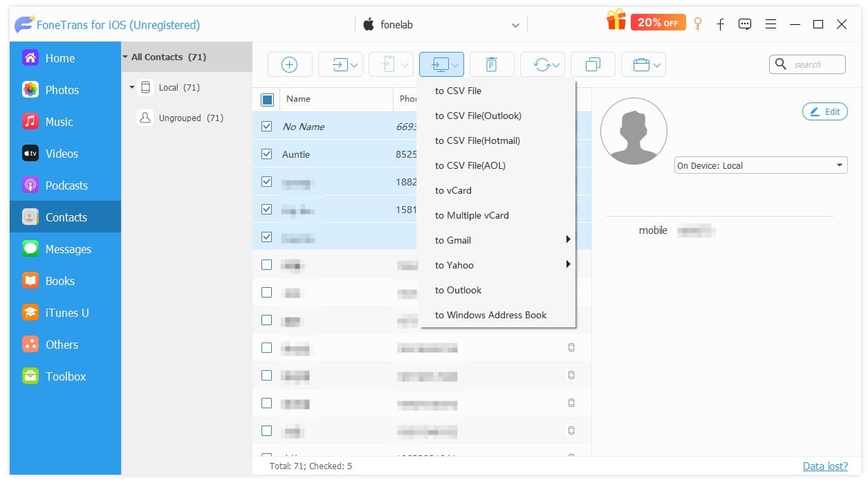Go to iTunes U section
This screenshot has height=483, width=868.
click(x=65, y=313)
